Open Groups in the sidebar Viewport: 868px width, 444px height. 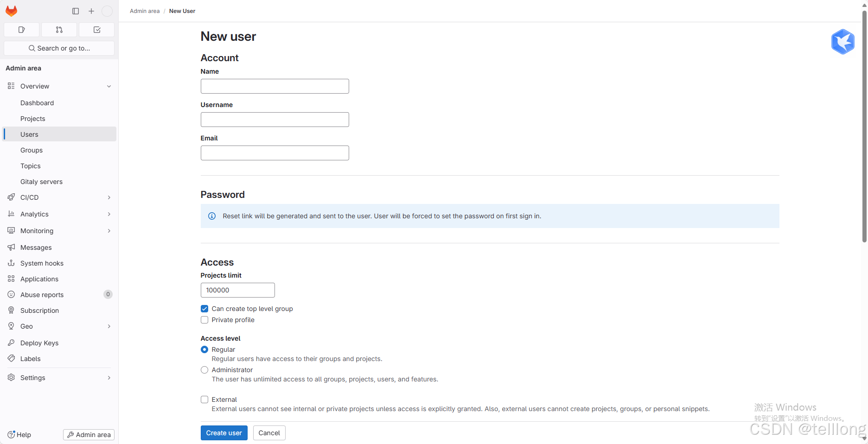(x=59, y=150)
